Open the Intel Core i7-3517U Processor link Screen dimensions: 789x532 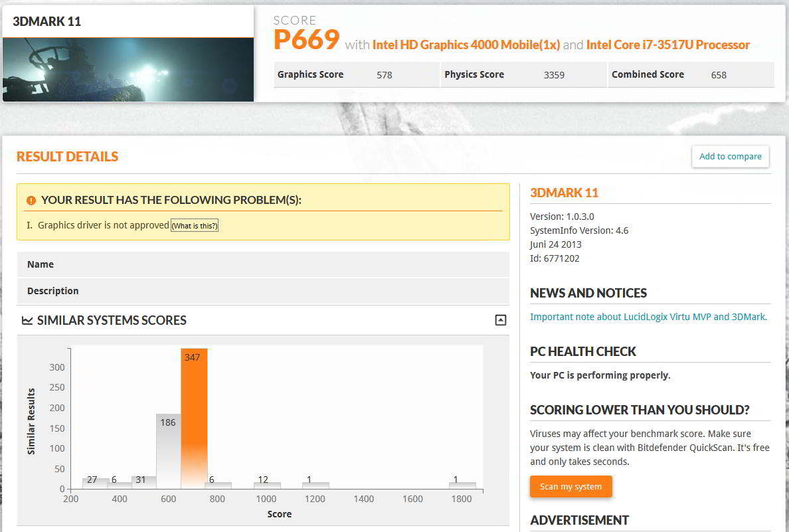[x=667, y=45]
